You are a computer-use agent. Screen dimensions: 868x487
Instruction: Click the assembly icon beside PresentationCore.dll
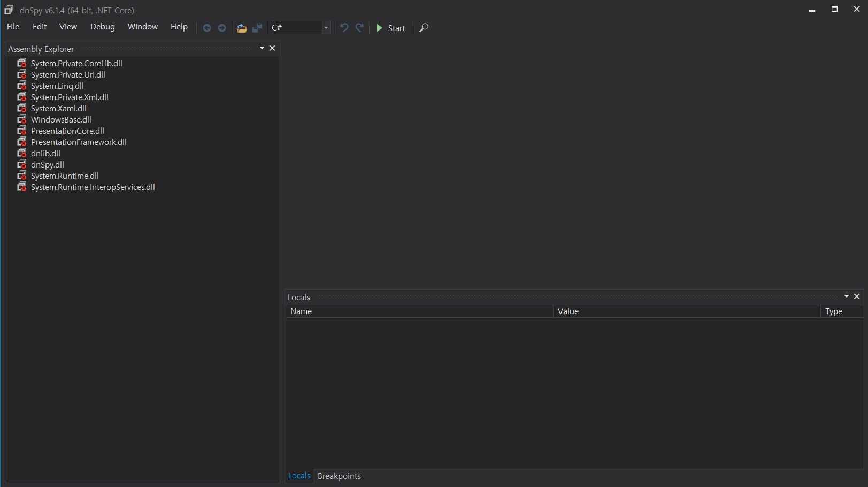click(x=22, y=131)
